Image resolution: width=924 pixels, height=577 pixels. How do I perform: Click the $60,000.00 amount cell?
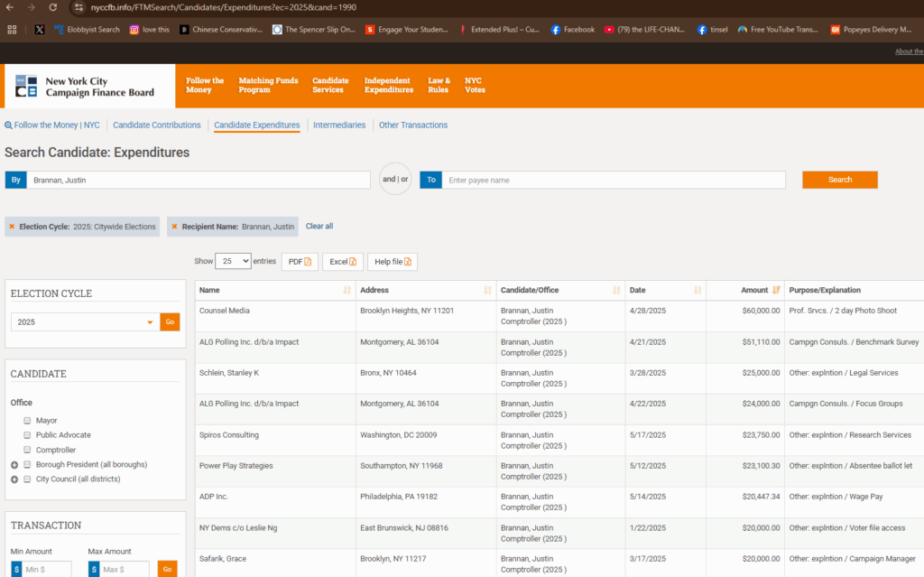(761, 311)
